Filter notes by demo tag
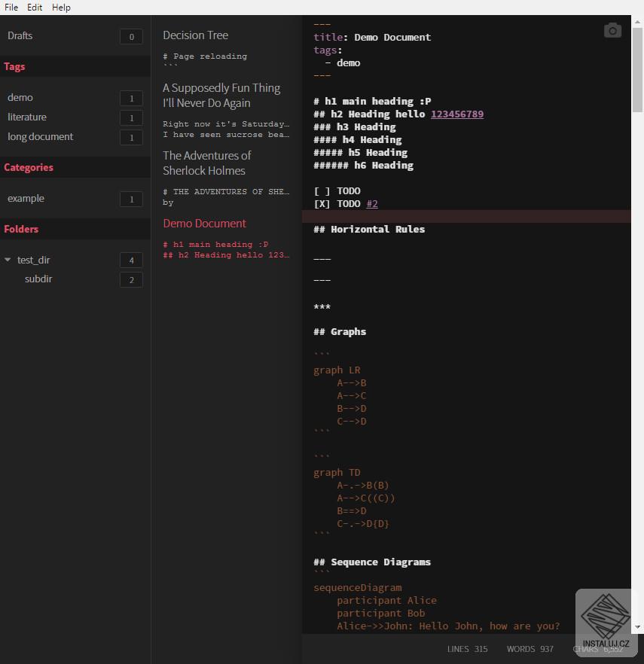644x664 pixels. (20, 97)
